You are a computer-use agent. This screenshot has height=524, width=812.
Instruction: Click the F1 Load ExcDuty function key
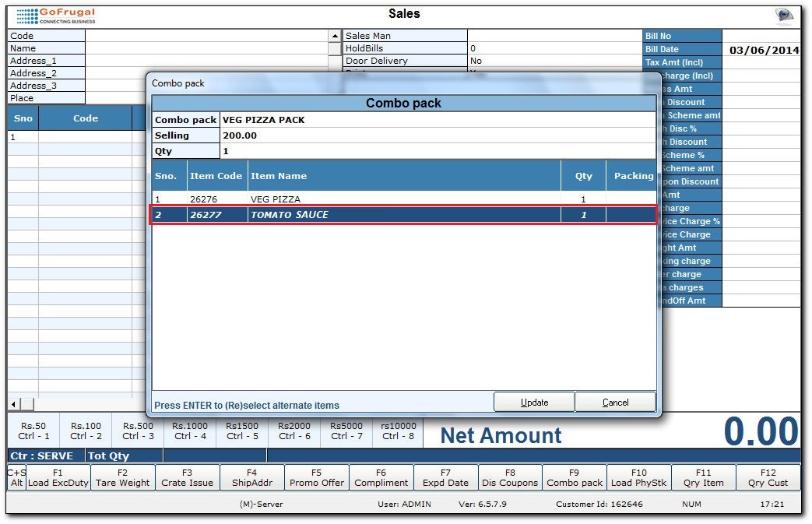58,477
